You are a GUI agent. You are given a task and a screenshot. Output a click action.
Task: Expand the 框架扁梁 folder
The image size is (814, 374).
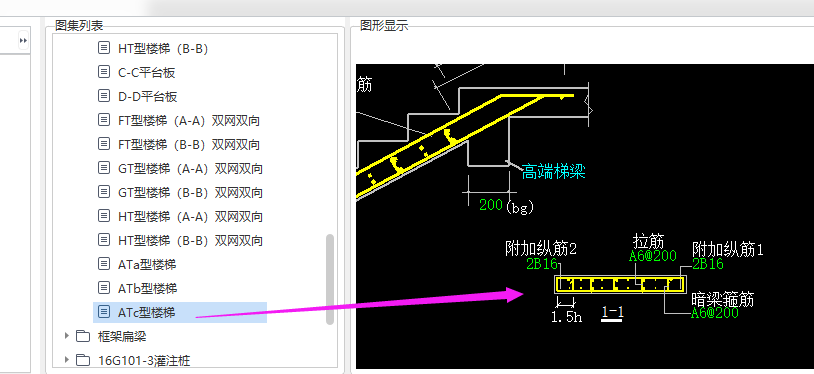click(x=66, y=336)
